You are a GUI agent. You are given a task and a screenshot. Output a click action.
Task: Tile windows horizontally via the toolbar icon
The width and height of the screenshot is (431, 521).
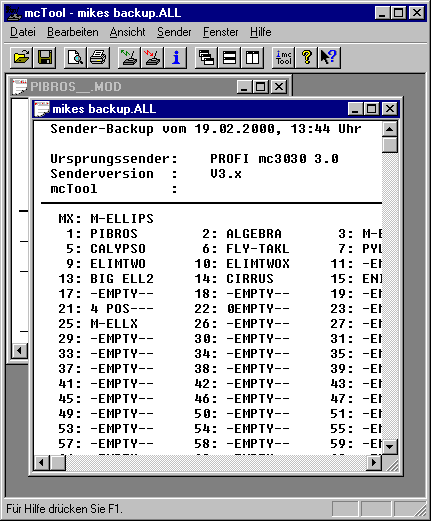pos(229,57)
